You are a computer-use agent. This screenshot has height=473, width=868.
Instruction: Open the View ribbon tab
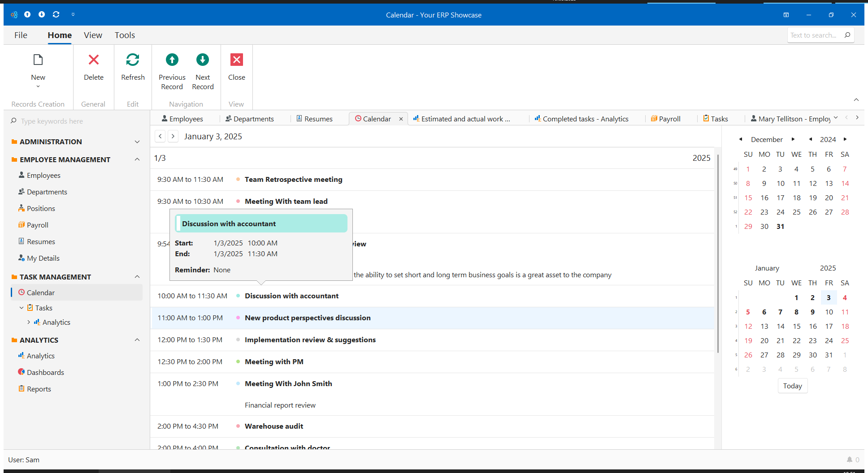point(93,35)
